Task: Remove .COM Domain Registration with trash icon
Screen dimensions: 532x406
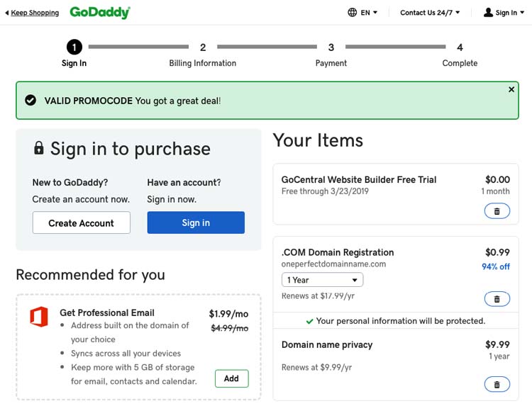Action: [497, 299]
